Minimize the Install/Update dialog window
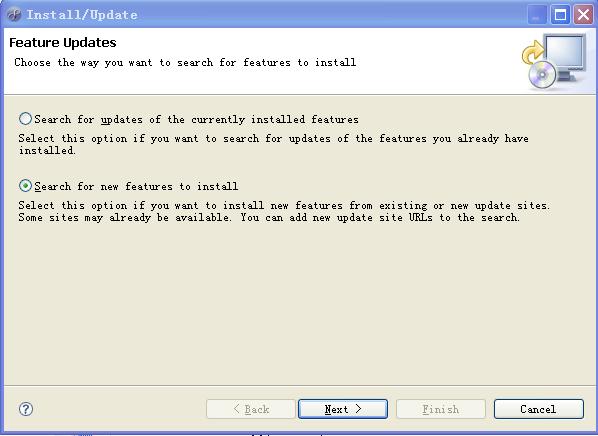Viewport: 598px width, 436px height. tap(537, 15)
